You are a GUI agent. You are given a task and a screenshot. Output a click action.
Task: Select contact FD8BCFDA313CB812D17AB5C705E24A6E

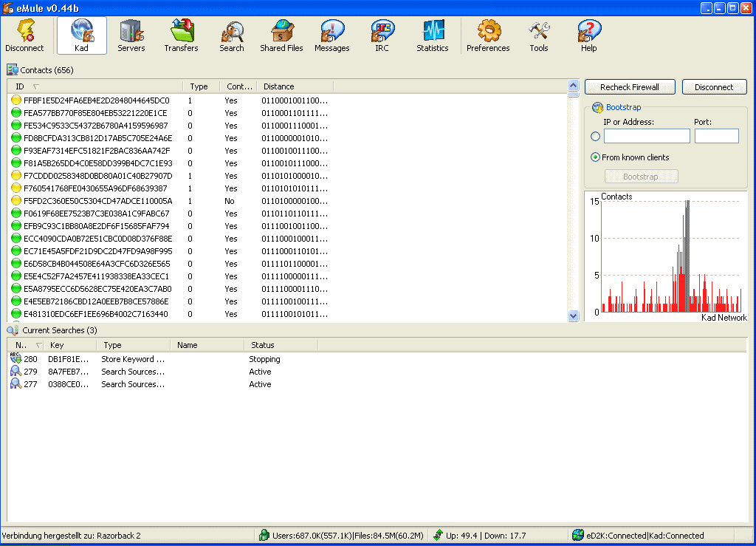click(98, 138)
